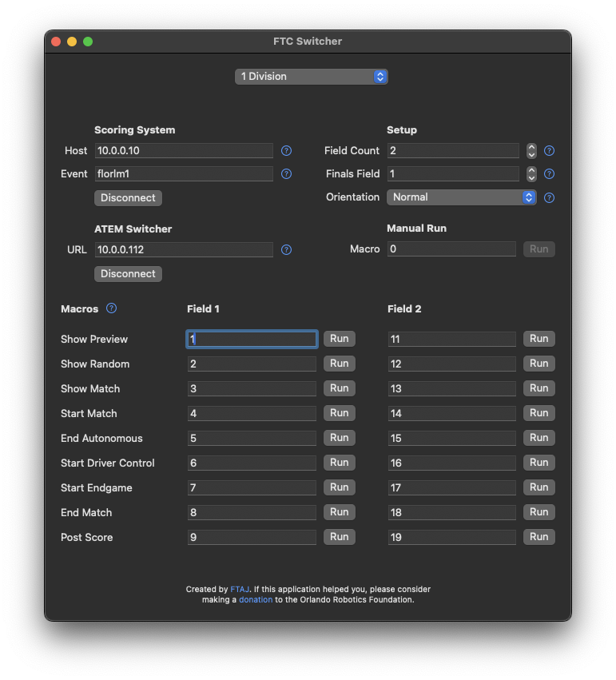
Task: Focus Show Preview Field 2 macro field
Action: pos(451,339)
